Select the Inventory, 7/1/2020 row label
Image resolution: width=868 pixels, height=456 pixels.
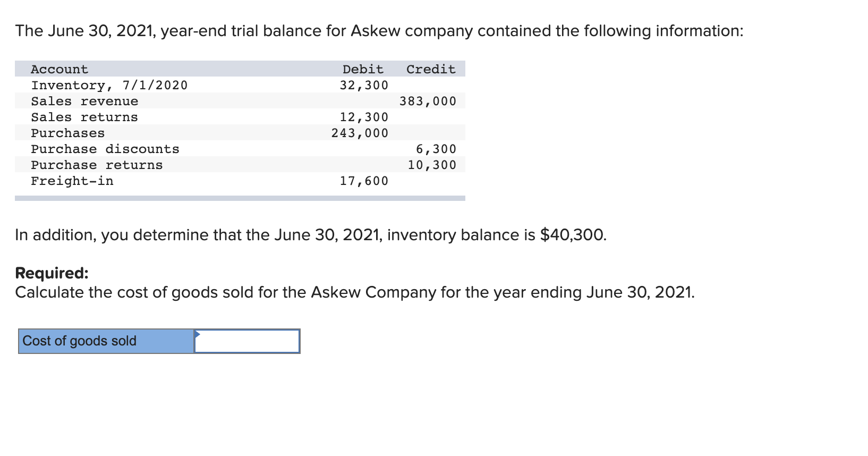coord(109,86)
